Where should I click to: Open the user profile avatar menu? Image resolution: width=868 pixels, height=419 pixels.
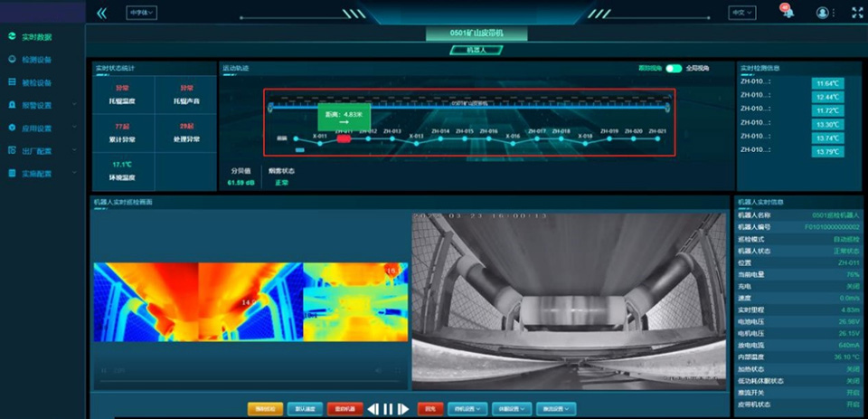pyautogui.click(x=823, y=13)
